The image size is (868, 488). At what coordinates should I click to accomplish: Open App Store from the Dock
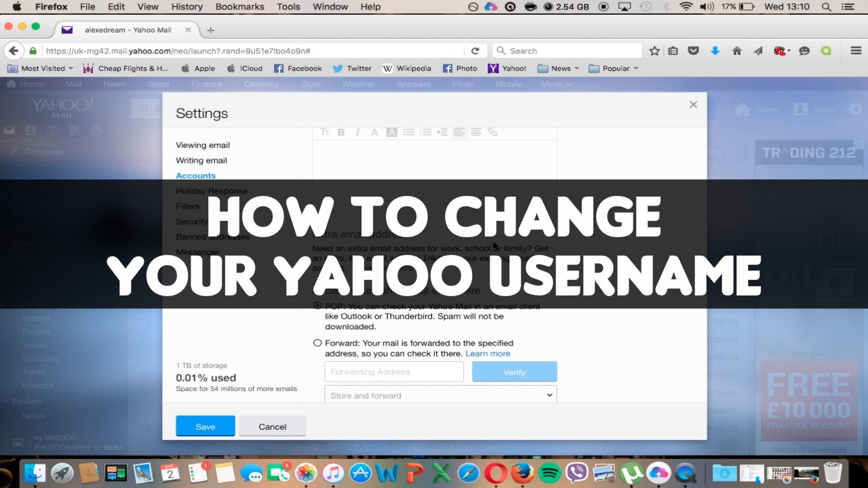click(360, 472)
